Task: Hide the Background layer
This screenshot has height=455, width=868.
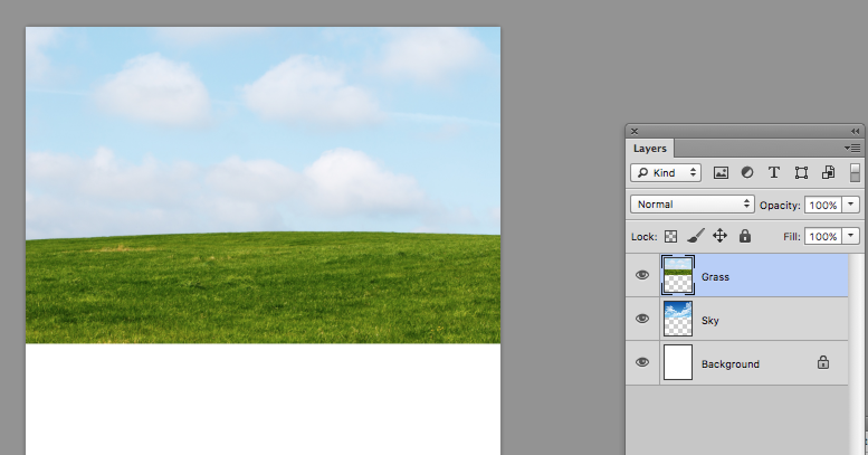Action: pyautogui.click(x=642, y=362)
